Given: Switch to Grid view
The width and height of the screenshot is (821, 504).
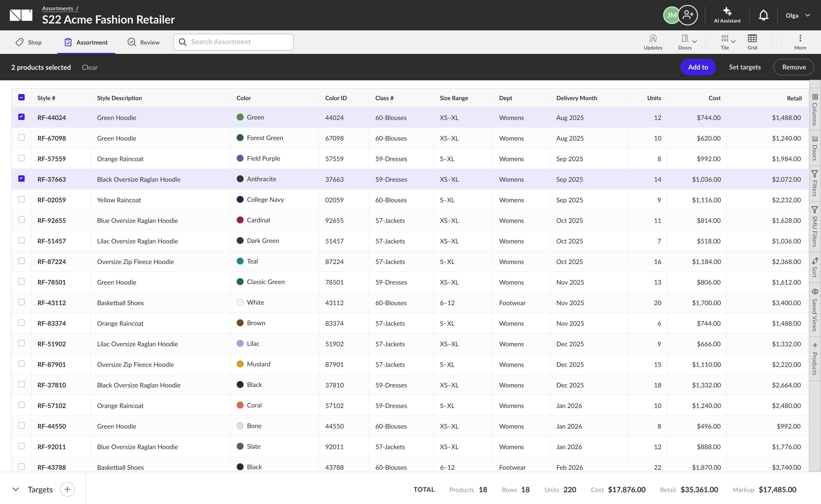Looking at the screenshot, I should click(752, 42).
